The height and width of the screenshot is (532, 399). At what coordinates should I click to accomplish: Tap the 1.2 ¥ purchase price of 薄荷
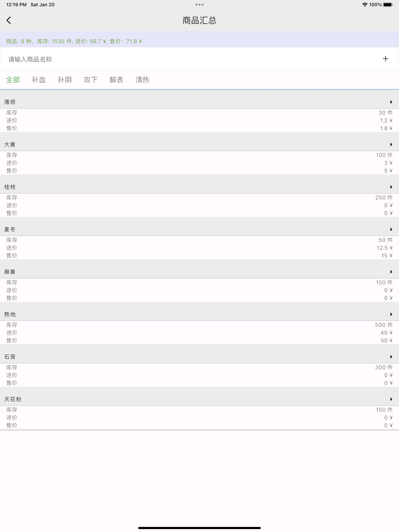[386, 120]
